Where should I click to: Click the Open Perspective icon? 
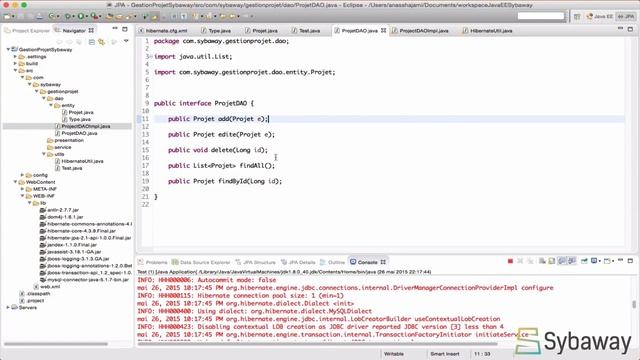click(x=577, y=16)
